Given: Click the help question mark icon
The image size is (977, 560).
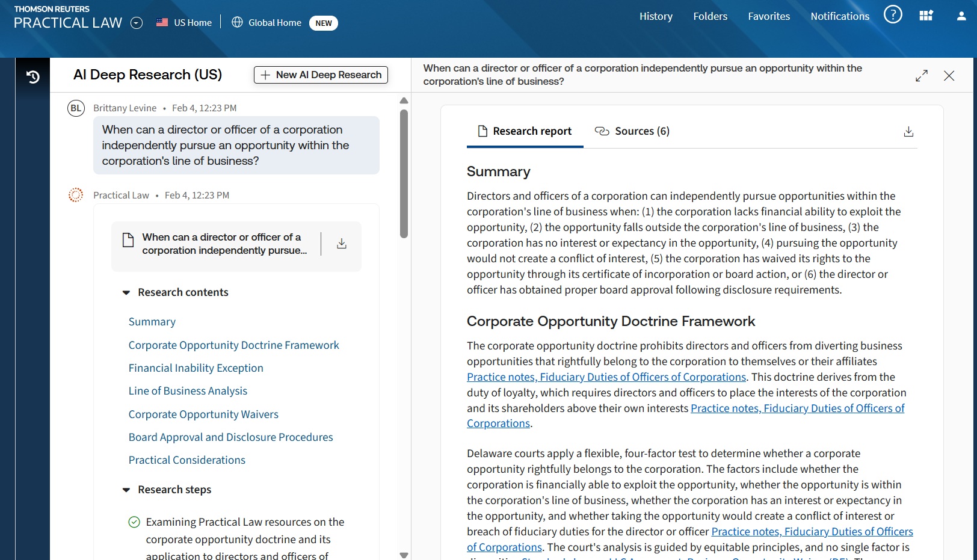Looking at the screenshot, I should point(893,14).
